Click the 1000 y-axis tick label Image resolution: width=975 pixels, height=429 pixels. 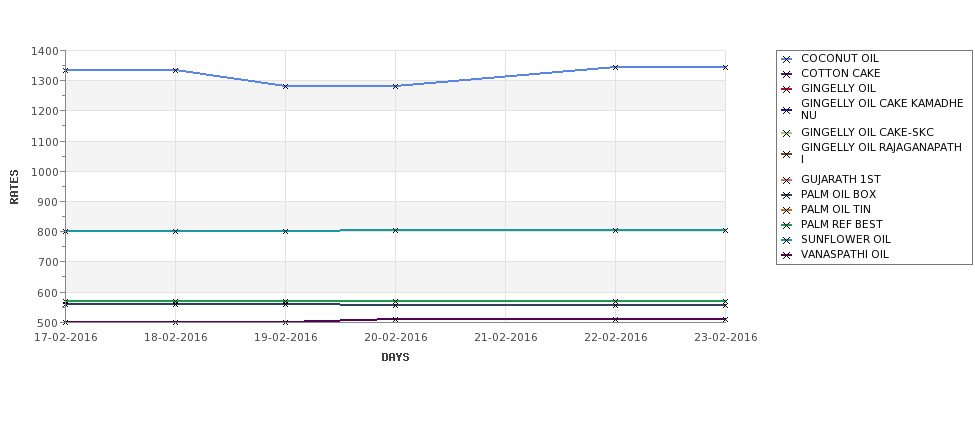click(x=44, y=172)
